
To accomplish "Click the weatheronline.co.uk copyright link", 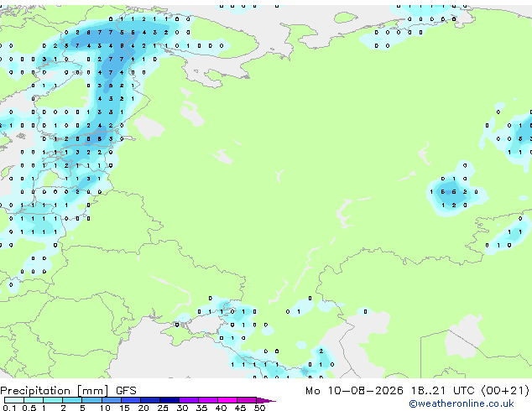I will point(462,403).
